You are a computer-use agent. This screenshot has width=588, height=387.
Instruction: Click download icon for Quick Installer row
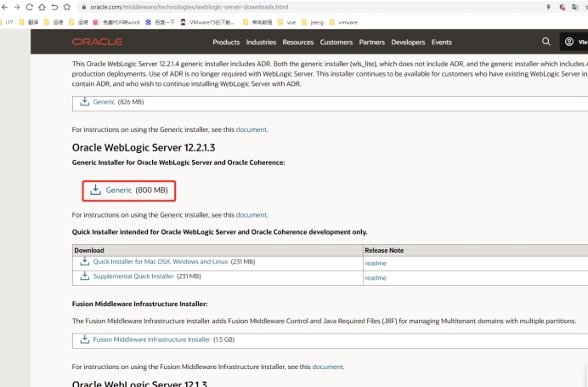[85, 262]
